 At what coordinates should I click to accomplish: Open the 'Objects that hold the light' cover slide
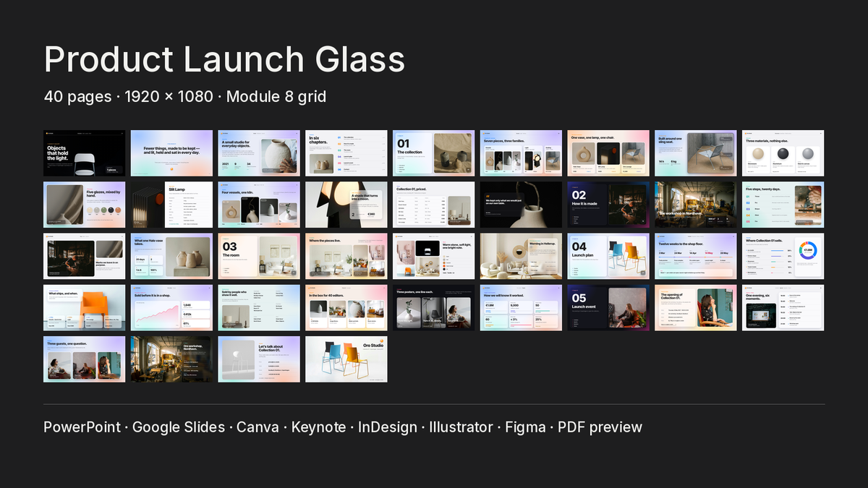click(x=85, y=153)
